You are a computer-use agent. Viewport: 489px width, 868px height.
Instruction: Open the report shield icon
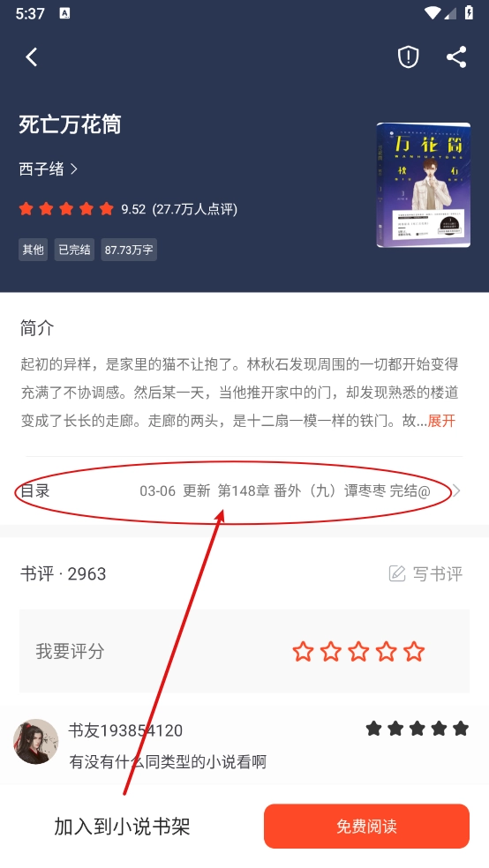pyautogui.click(x=408, y=56)
